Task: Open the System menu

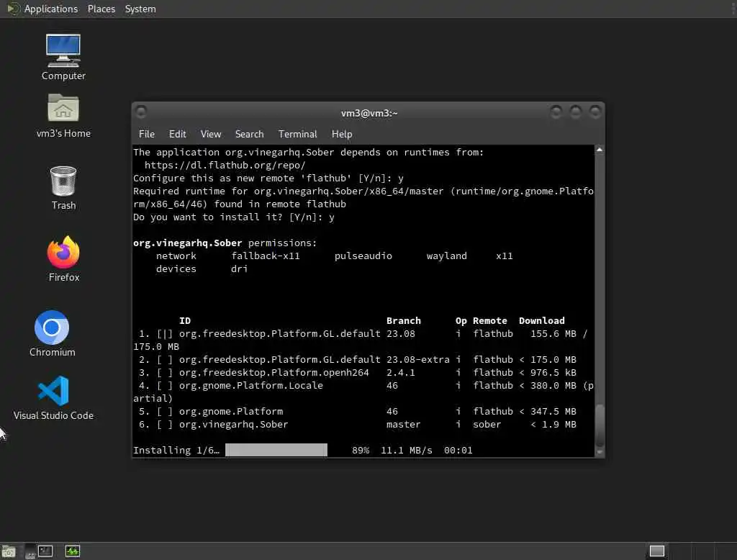Action: tap(140, 9)
